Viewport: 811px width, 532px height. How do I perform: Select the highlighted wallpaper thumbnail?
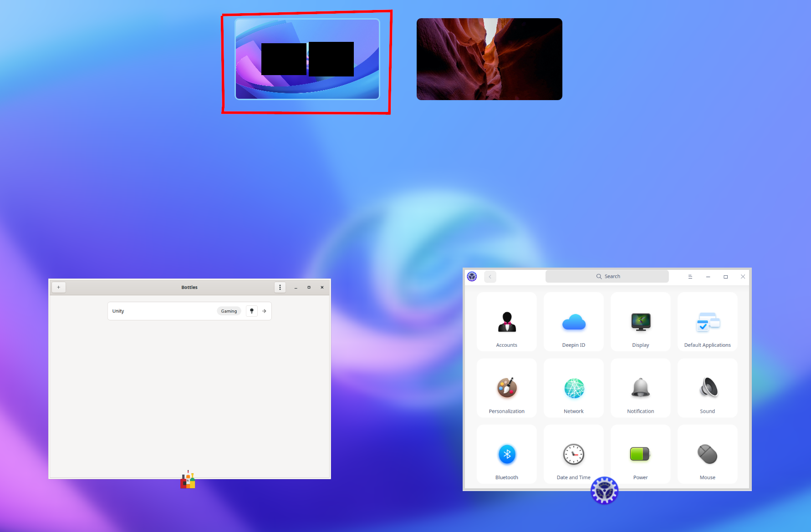coord(306,59)
